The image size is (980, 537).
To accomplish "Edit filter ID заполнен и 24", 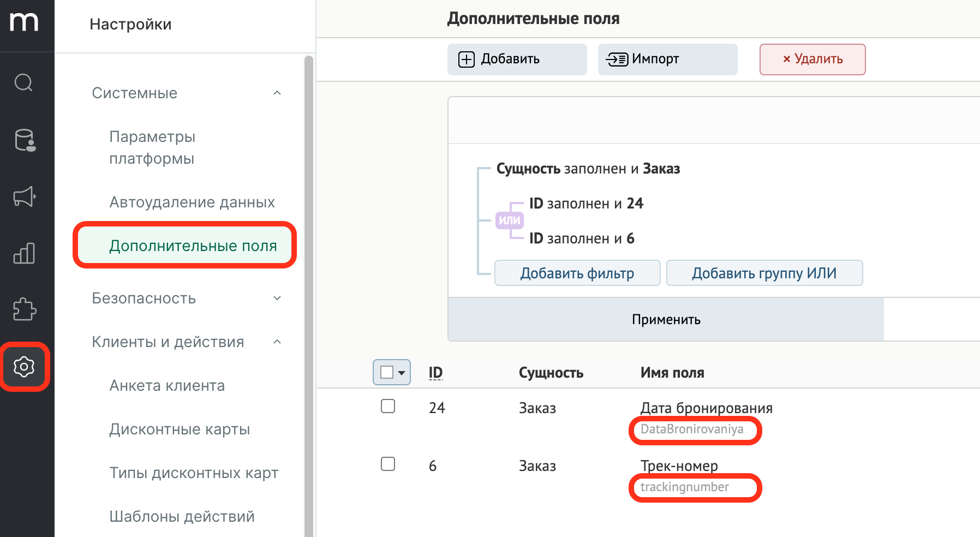I will [586, 204].
